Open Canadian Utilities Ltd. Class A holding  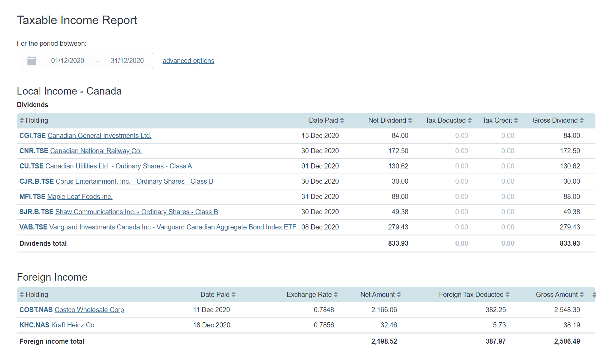(119, 166)
